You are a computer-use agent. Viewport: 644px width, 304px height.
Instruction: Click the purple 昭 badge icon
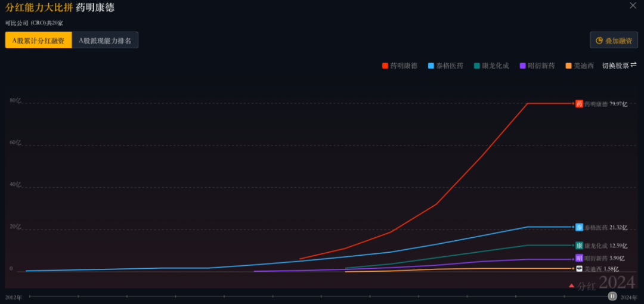[579, 258]
